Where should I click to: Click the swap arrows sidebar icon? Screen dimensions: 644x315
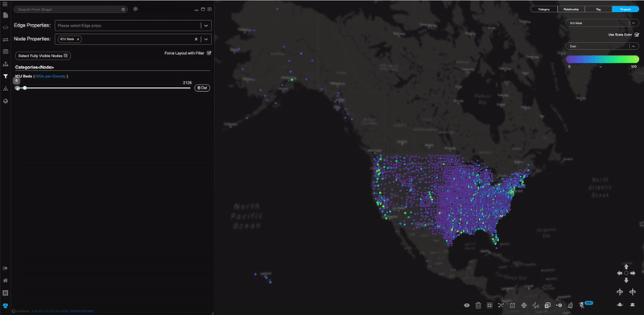click(x=6, y=40)
